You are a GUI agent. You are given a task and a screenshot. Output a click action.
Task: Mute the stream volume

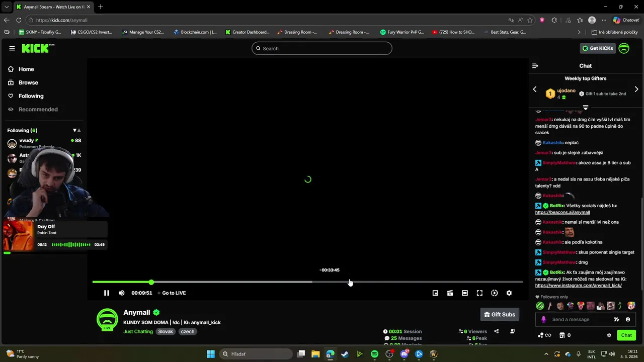point(121,293)
